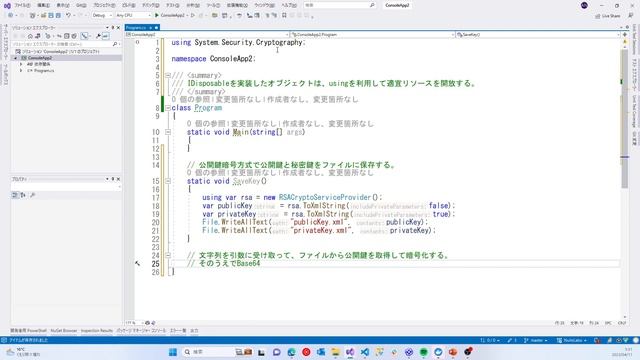The height and width of the screenshot is (360, 640).
Task: Collapse the Main method outline at line 10
Action: pos(168,132)
